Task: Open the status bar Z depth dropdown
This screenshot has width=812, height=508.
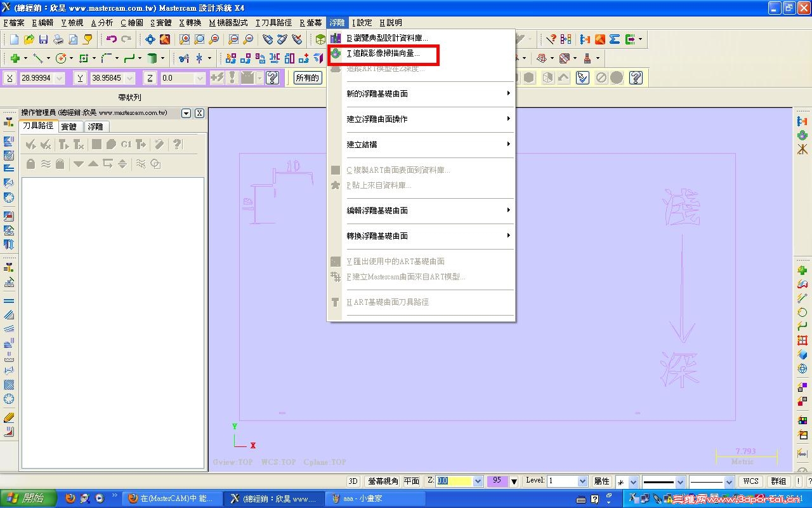Action: pos(478,481)
